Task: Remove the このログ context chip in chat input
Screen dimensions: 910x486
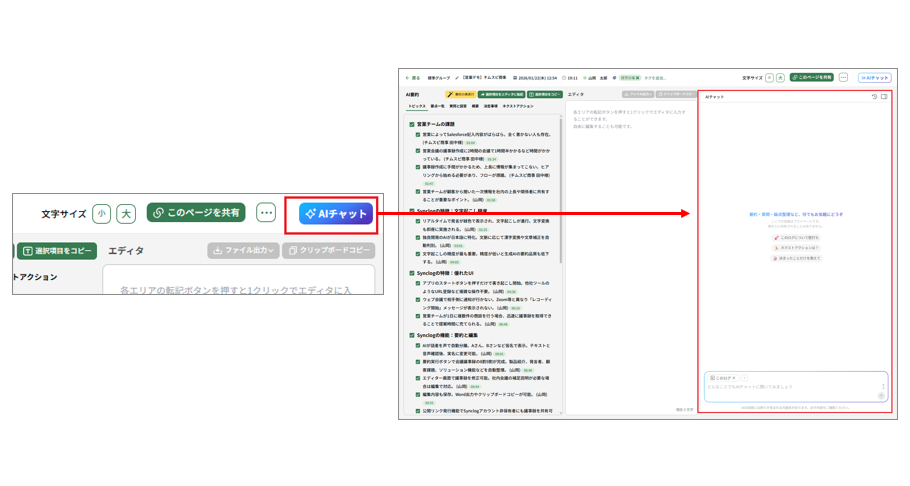Action: 734,378
